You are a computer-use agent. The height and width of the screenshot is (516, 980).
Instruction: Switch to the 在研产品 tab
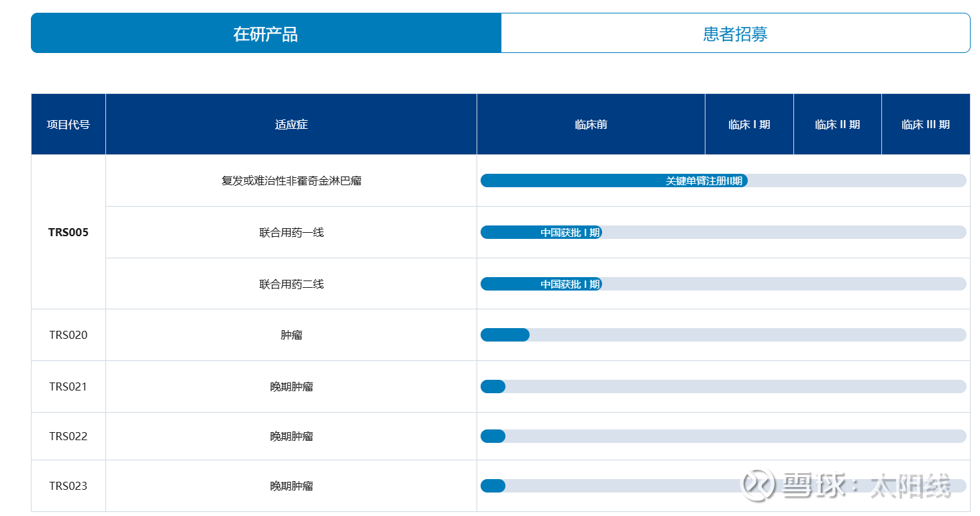click(266, 33)
